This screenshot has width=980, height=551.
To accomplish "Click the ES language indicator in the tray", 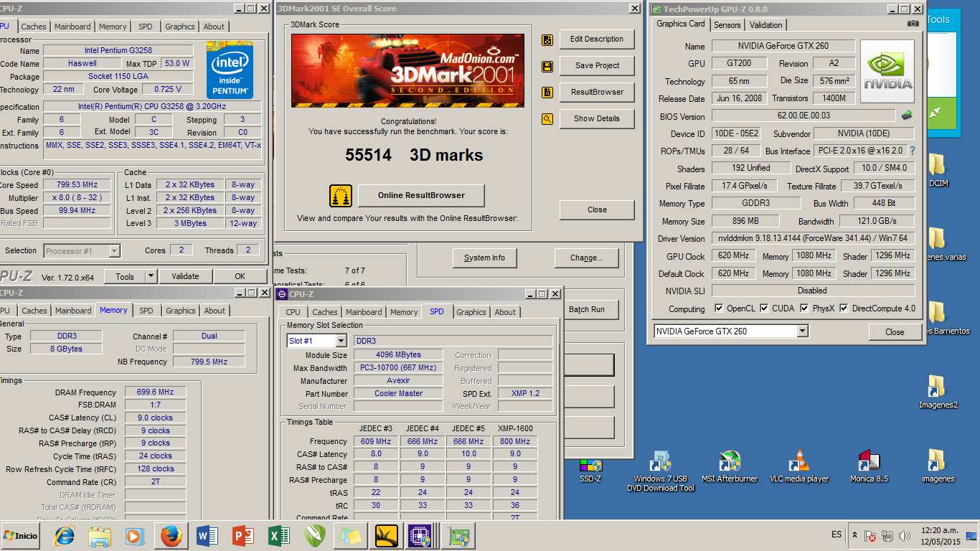I will point(837,534).
